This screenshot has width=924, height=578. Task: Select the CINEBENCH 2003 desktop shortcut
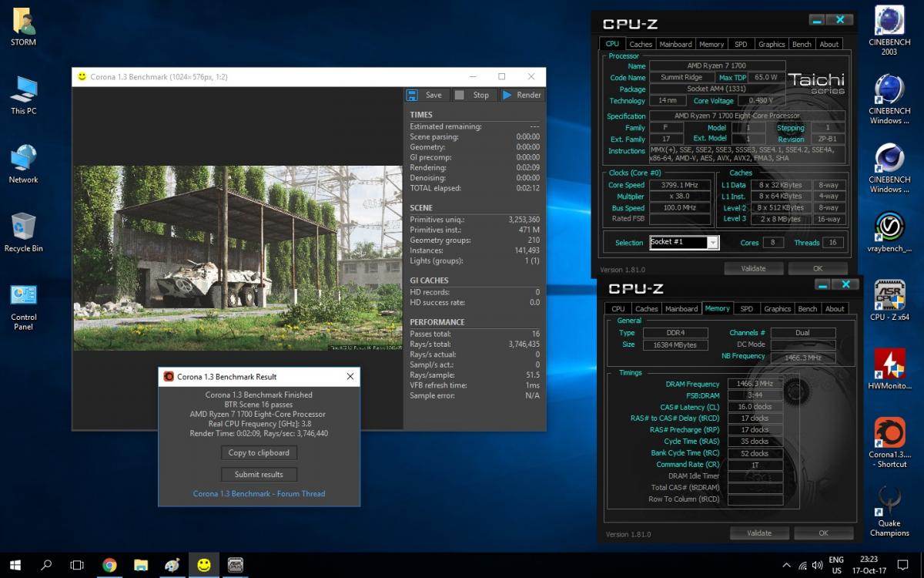pyautogui.click(x=889, y=32)
